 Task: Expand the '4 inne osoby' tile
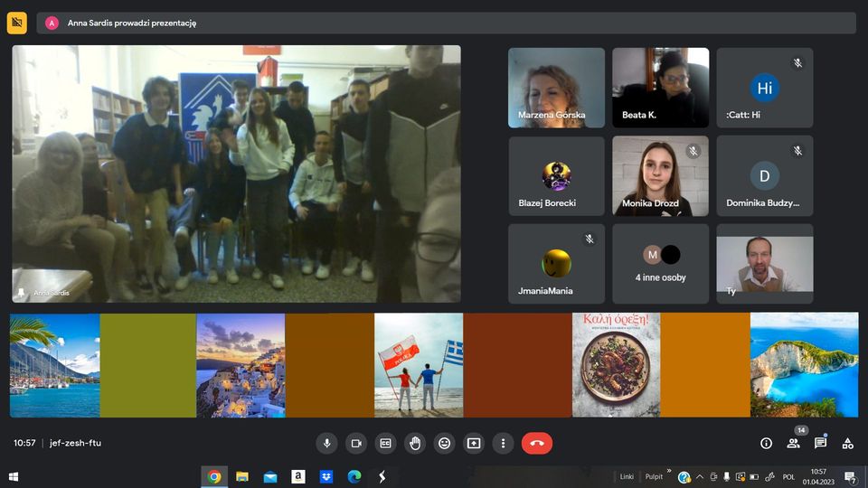pyautogui.click(x=660, y=264)
